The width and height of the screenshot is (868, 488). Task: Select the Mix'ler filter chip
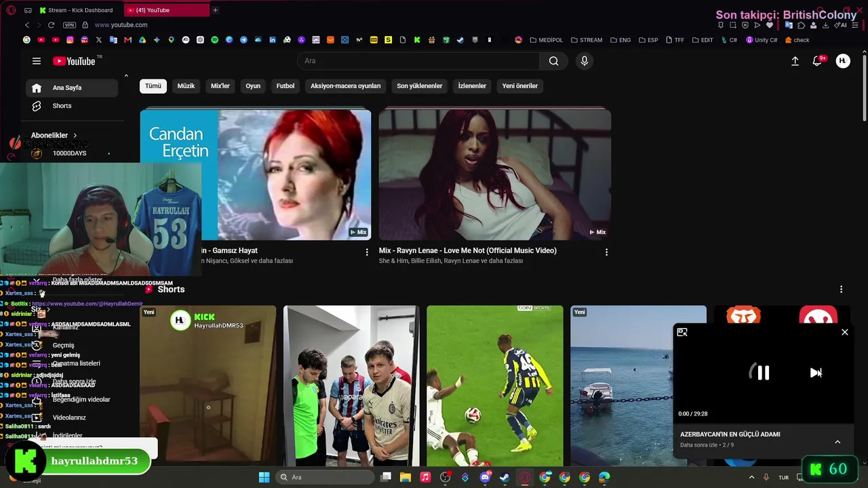220,86
